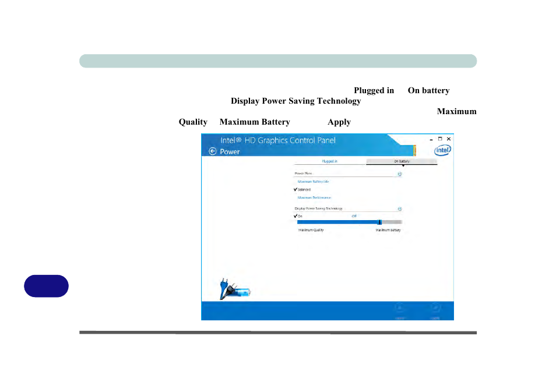Click the 'Intel® HD Graphics Control Panel' title
This screenshot has height=392, width=556.
[277, 140]
